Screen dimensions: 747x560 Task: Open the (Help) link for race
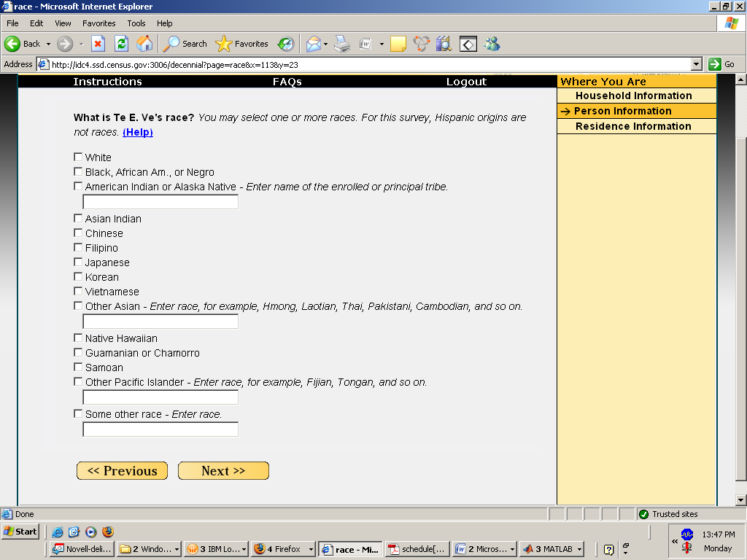click(x=138, y=132)
